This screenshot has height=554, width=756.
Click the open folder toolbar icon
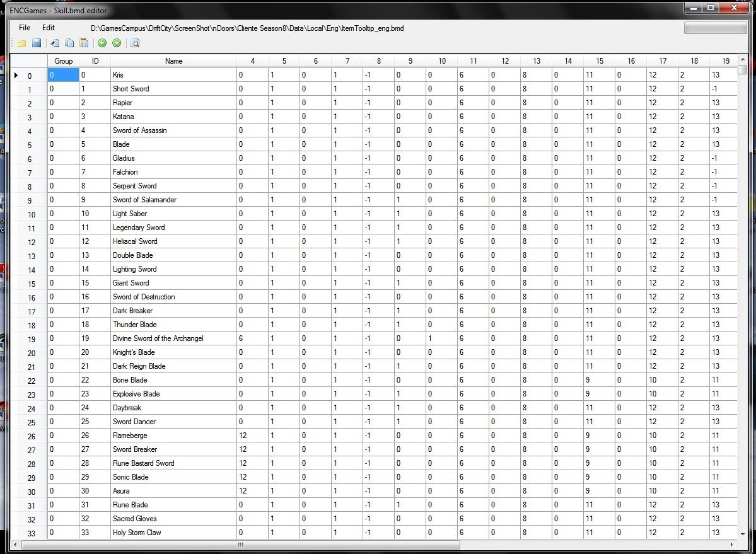pyautogui.click(x=22, y=43)
